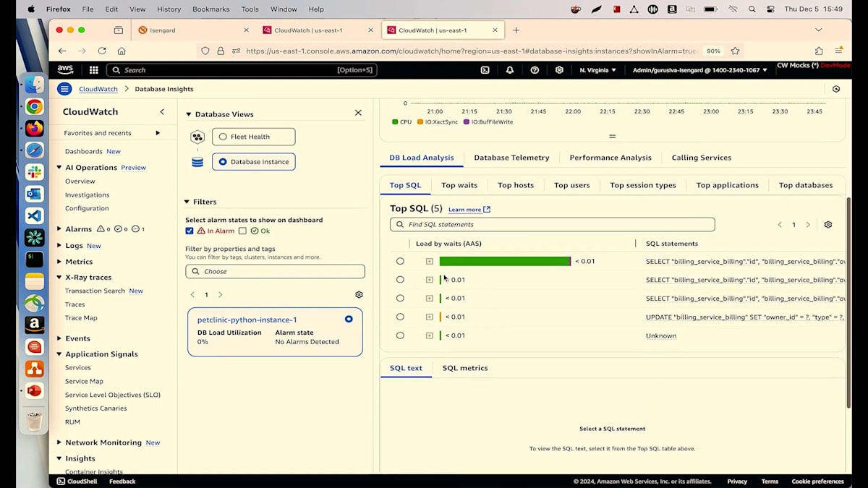Toggle the CloudWatch hamburger navigation menu

click(64, 89)
